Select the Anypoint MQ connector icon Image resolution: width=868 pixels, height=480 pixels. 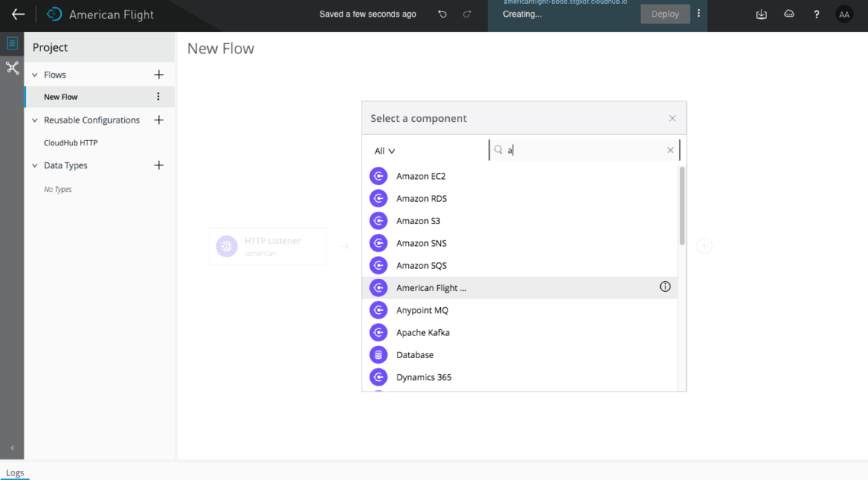pos(378,310)
